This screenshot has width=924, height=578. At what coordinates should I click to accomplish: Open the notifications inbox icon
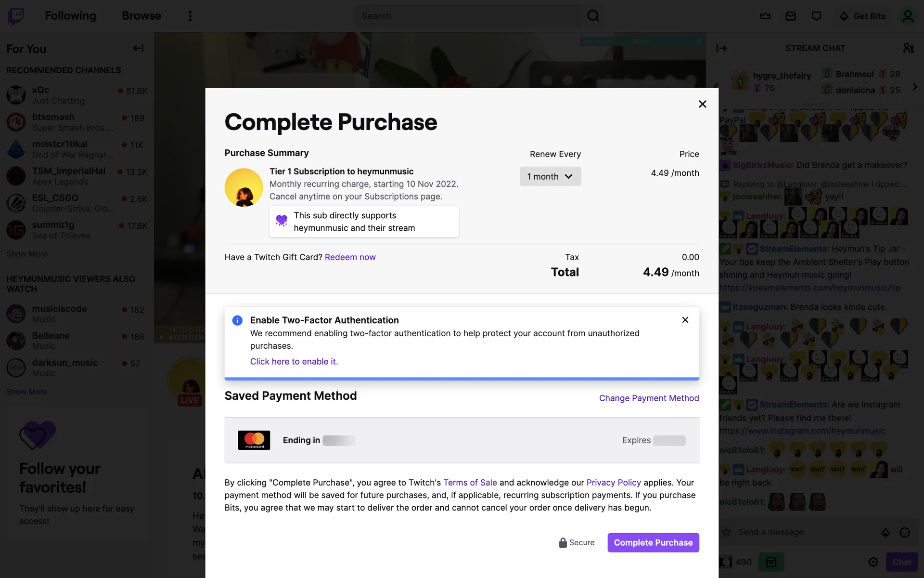[791, 16]
